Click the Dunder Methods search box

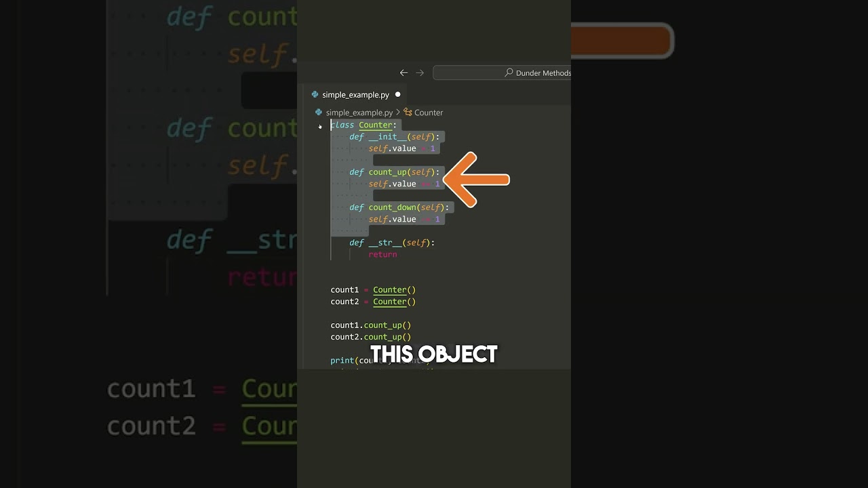pyautogui.click(x=502, y=73)
